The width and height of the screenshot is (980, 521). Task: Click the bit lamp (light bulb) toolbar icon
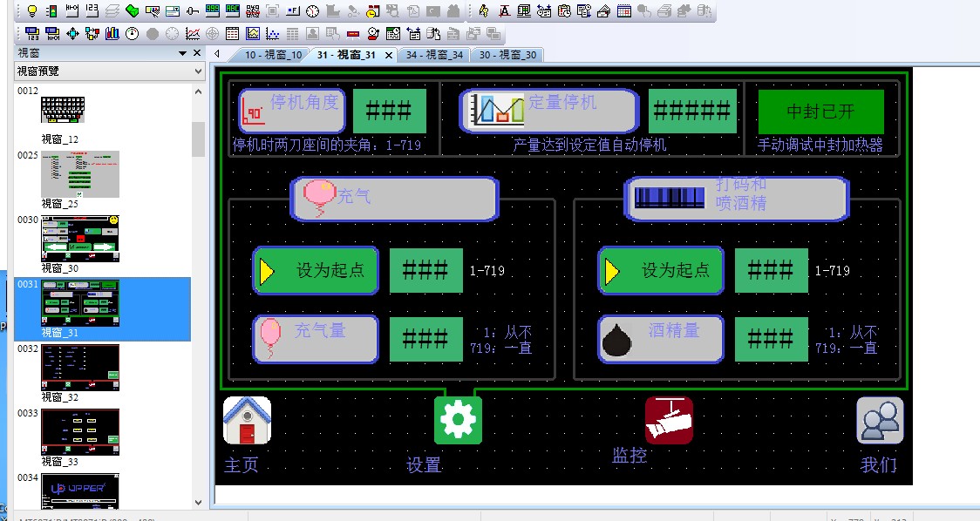[x=32, y=11]
